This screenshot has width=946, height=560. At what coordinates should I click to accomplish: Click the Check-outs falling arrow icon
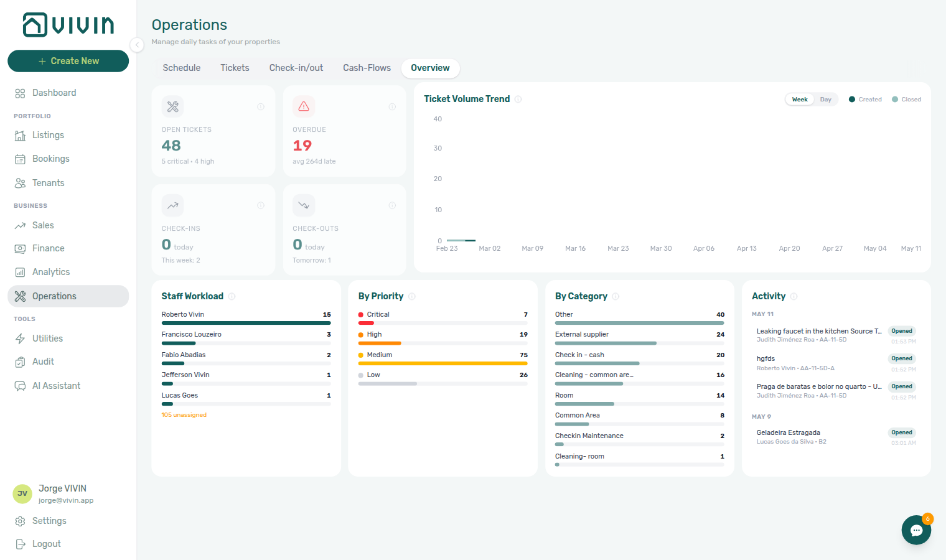[304, 205]
